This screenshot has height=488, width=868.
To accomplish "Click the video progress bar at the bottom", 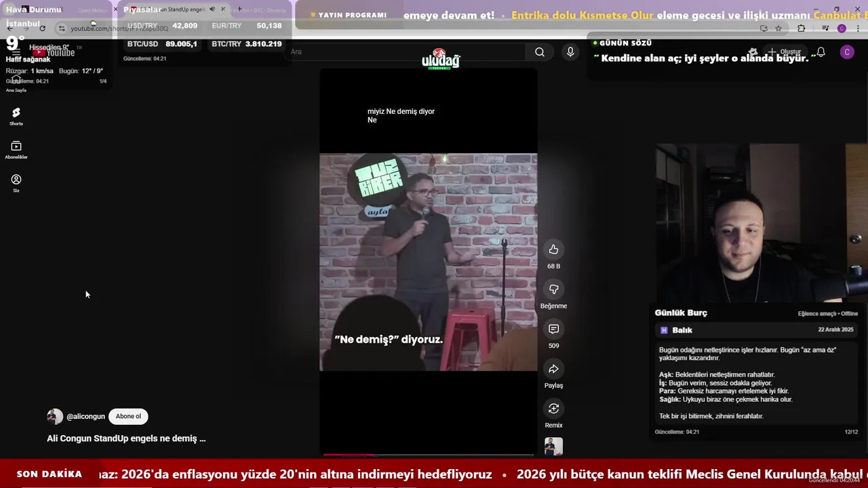I will (429, 454).
